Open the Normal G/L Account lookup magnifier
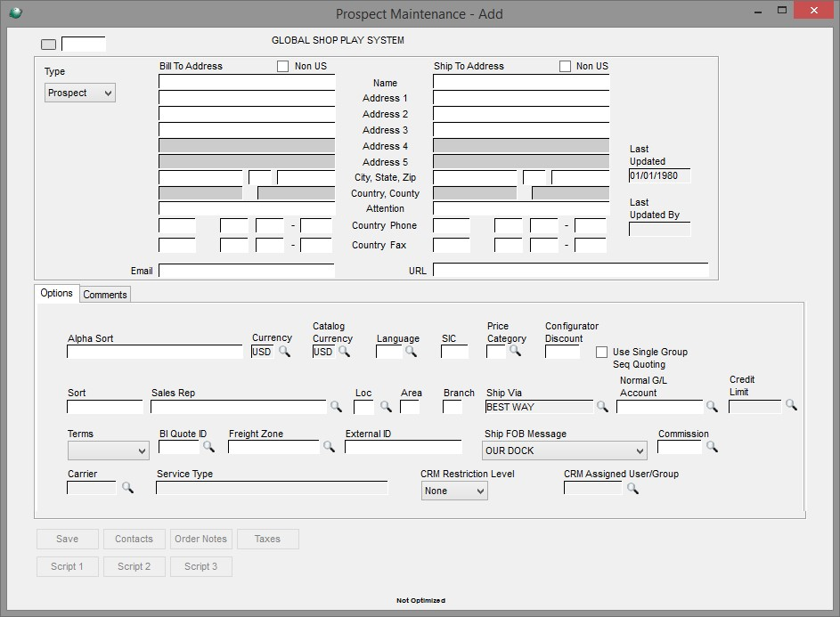Viewport: 840px width, 617px height. click(x=712, y=407)
